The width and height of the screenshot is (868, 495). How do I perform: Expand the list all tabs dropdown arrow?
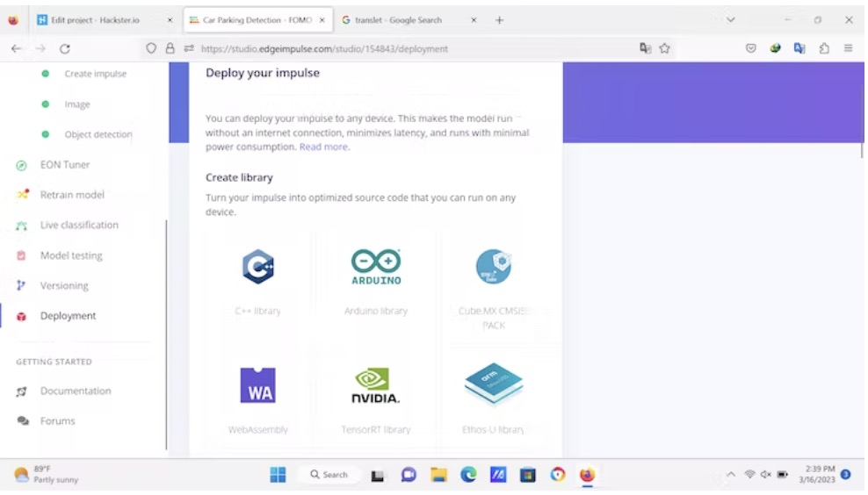[730, 19]
